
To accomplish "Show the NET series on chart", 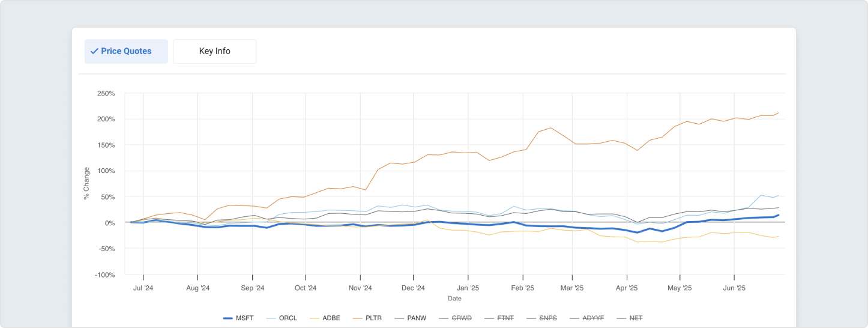I will (636, 318).
